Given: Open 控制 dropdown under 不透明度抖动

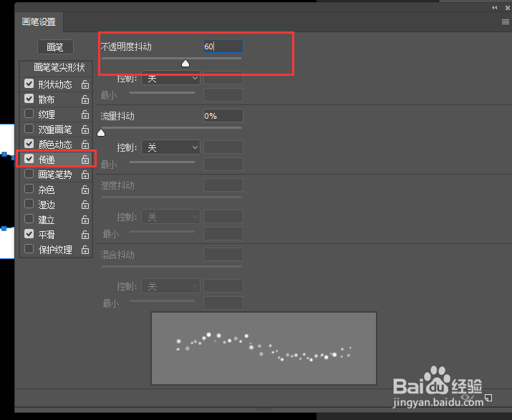Looking at the screenshot, I should (170, 78).
